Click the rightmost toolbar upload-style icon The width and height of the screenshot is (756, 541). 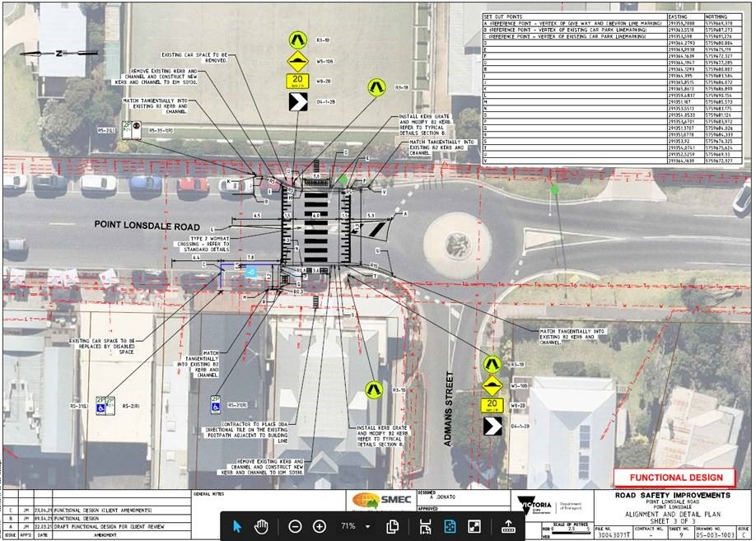point(508,526)
